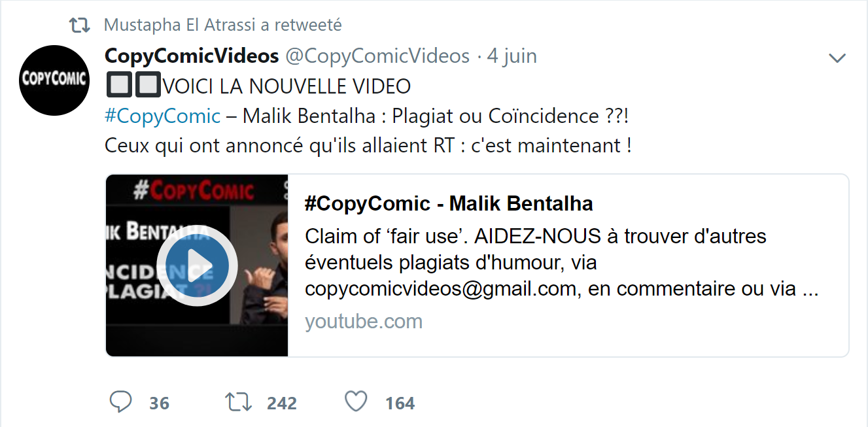The image size is (868, 427).
Task: Click the reply count of 36
Action: tap(159, 403)
